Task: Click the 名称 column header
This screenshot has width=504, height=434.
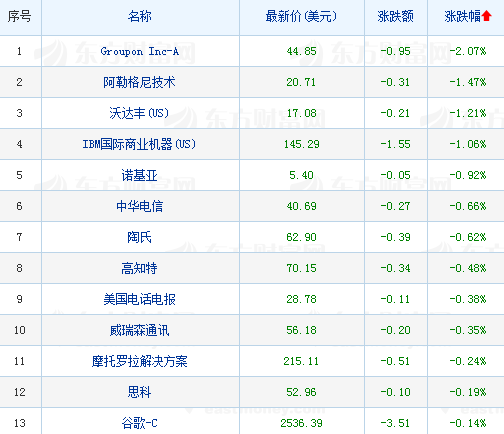Action: tap(140, 16)
